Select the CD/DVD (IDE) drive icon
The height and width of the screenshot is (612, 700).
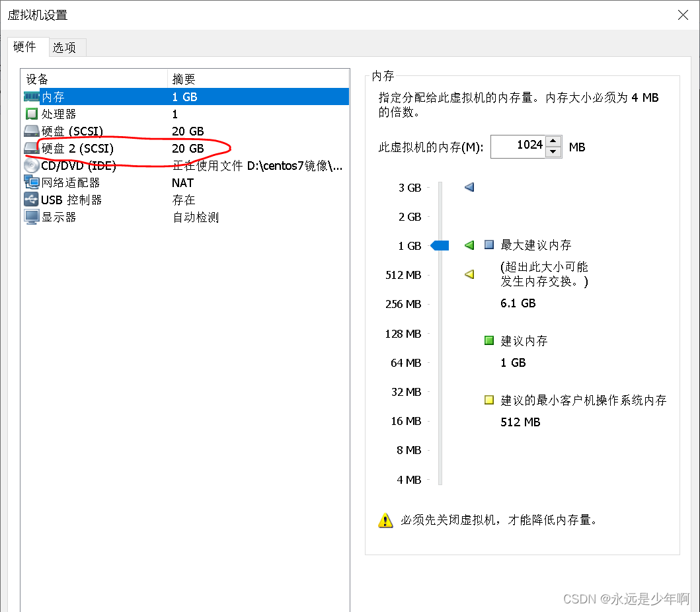coord(31,165)
